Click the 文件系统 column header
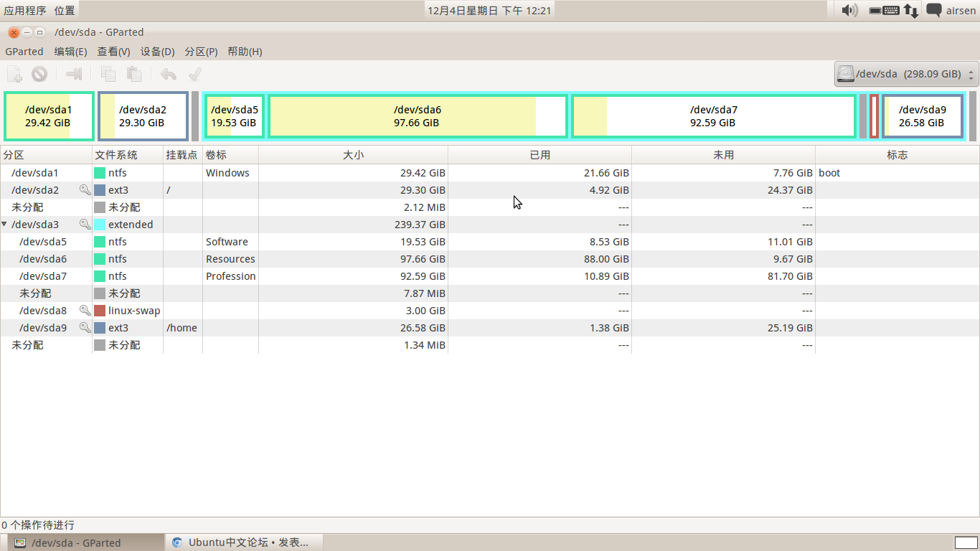Screen dimensions: 980x551 [x=128, y=155]
